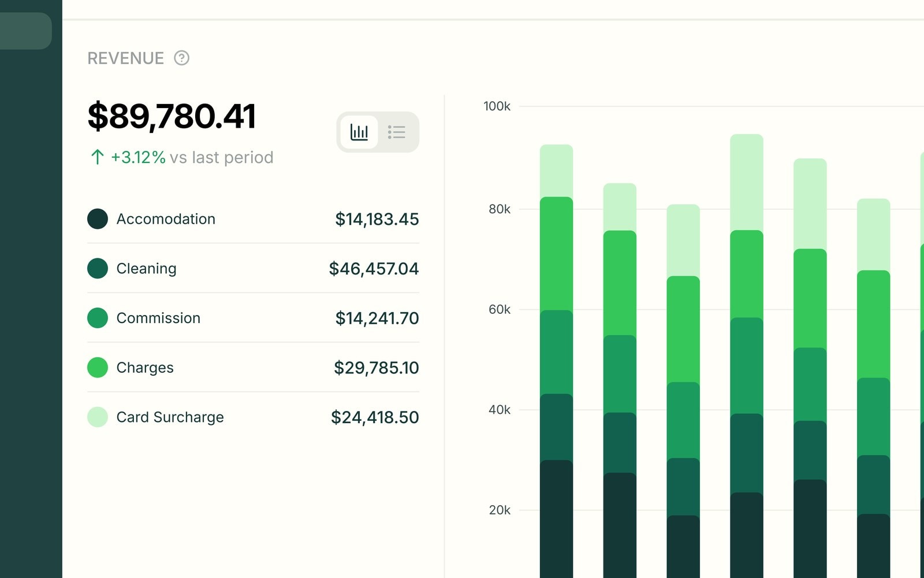924x578 pixels.
Task: Click the 60k axis label
Action: click(499, 309)
